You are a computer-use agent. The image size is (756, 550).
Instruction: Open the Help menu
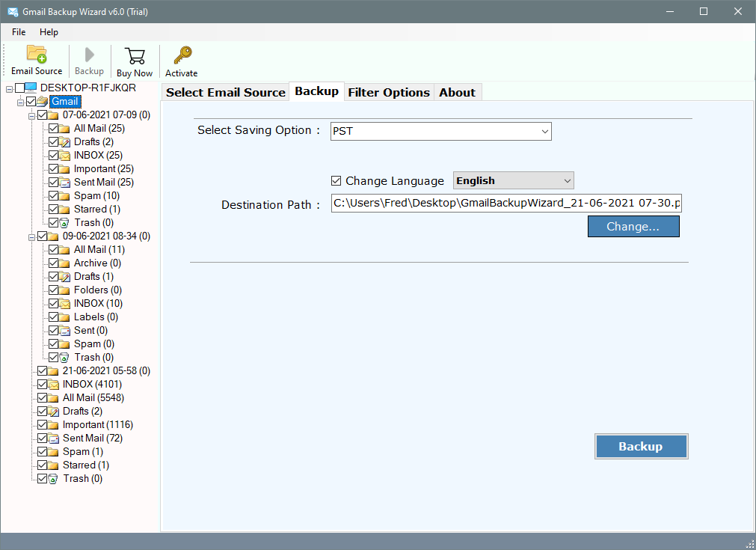coord(49,32)
